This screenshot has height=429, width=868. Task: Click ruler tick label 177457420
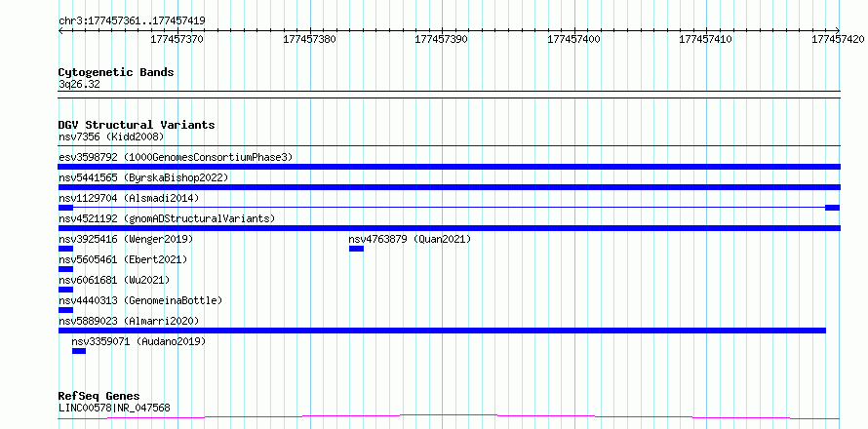pos(838,39)
